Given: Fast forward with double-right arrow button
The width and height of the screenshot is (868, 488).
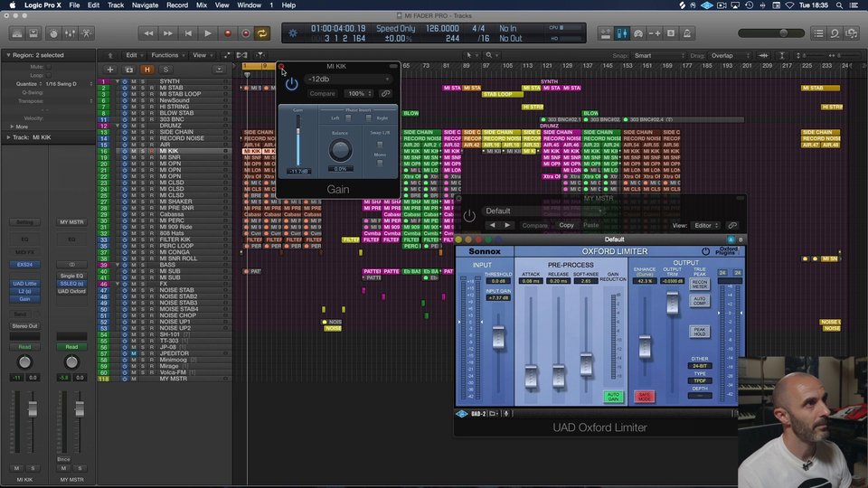Looking at the screenshot, I should (168, 33).
